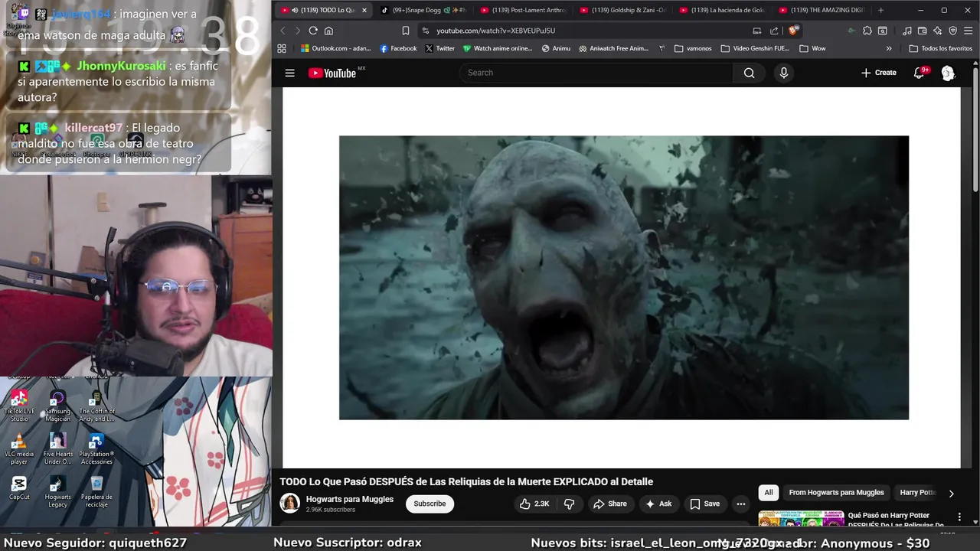Click the Voldemort video player
Image resolution: width=980 pixels, height=551 pixels.
pos(621,278)
